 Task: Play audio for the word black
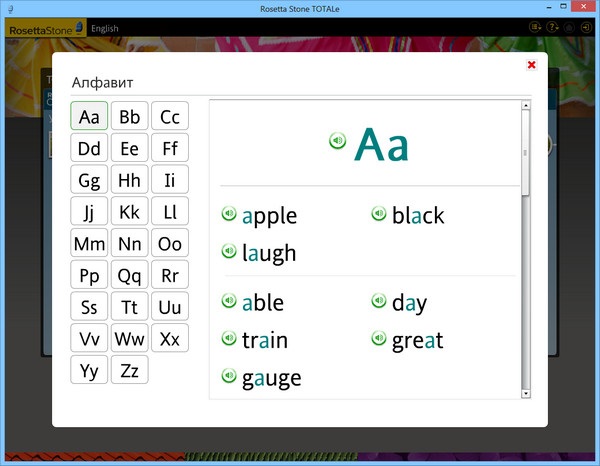point(379,213)
